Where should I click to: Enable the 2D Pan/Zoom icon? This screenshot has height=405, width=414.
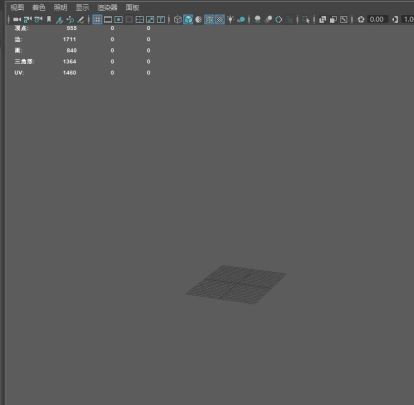[x=70, y=20]
